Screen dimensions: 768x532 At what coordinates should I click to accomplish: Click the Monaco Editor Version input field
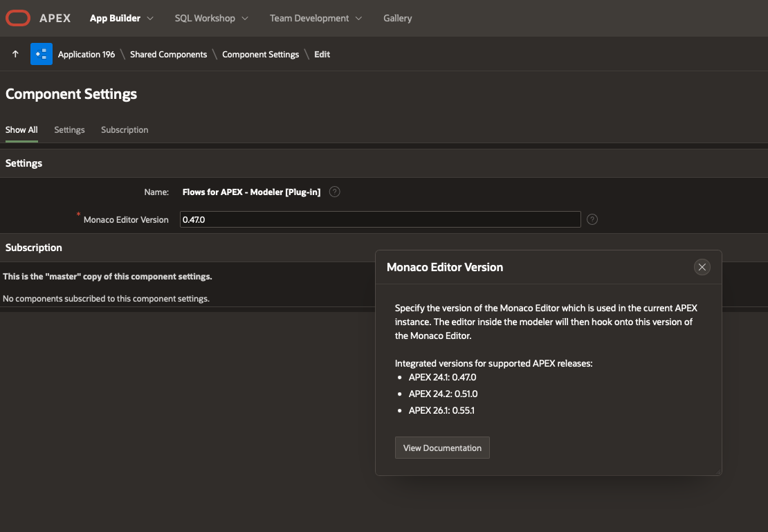pyautogui.click(x=380, y=219)
